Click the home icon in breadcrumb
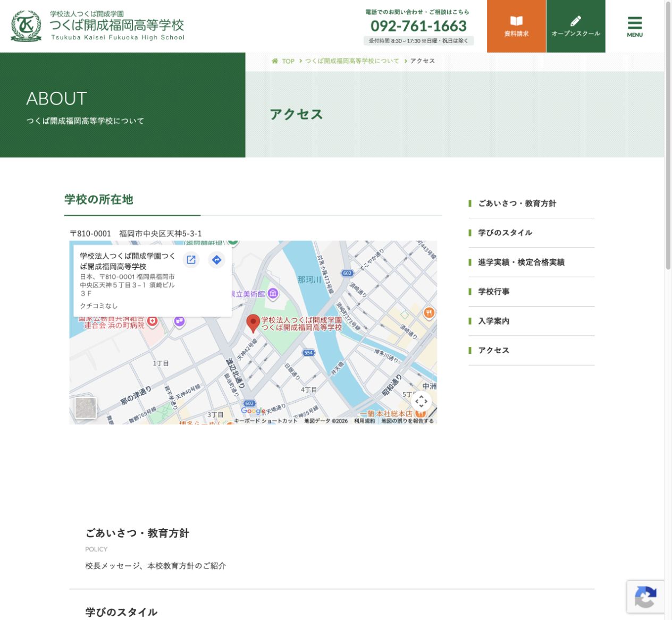This screenshot has width=672, height=620. [x=275, y=61]
